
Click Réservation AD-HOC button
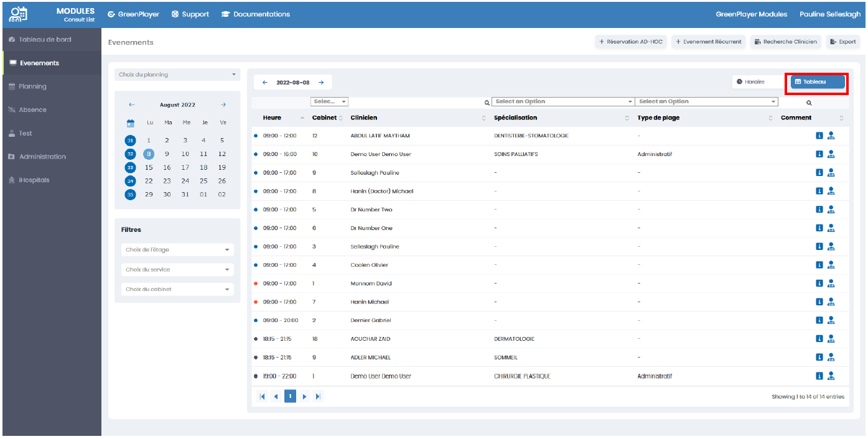[x=631, y=42]
